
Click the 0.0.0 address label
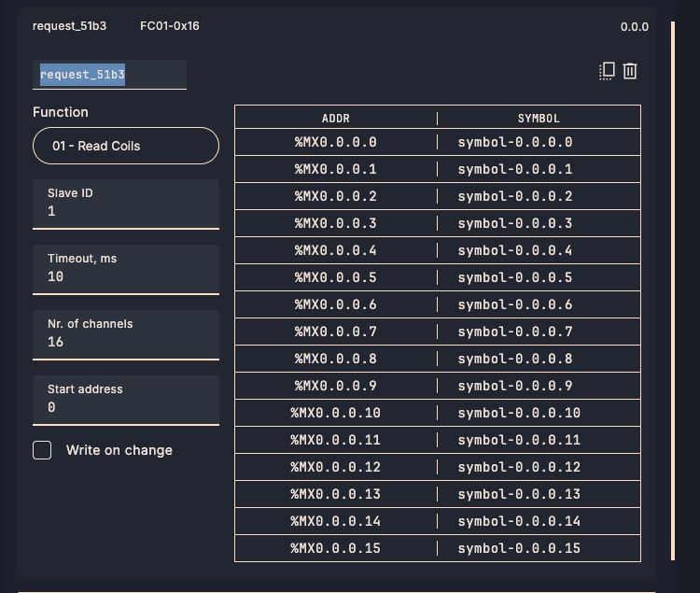(x=635, y=27)
